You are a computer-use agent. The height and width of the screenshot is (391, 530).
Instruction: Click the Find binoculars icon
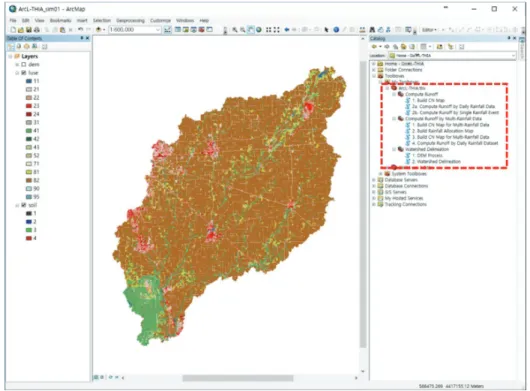[372, 30]
